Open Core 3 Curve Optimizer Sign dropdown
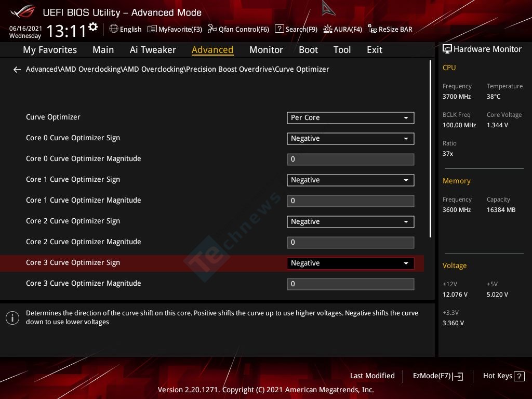Image resolution: width=532 pixels, height=399 pixels. (x=351, y=263)
